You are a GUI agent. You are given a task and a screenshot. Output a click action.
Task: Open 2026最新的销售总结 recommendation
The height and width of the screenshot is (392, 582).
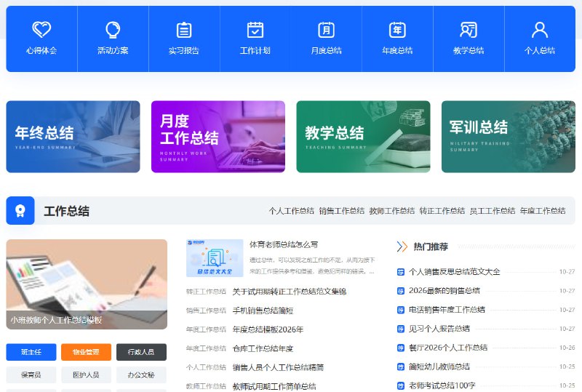pyautogui.click(x=445, y=291)
